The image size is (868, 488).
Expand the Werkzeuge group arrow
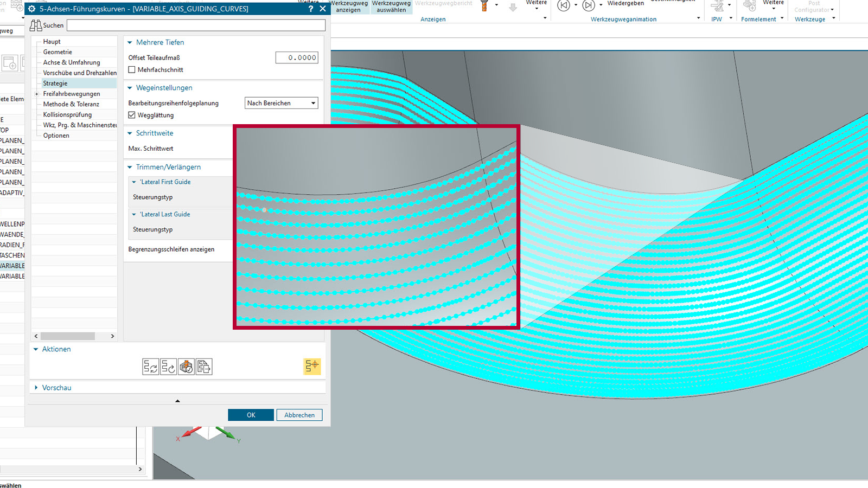834,18
